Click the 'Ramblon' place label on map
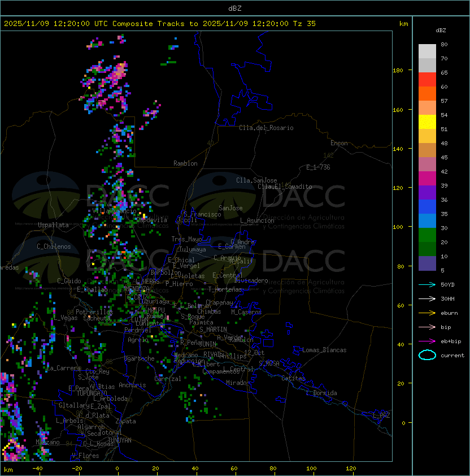 185,163
